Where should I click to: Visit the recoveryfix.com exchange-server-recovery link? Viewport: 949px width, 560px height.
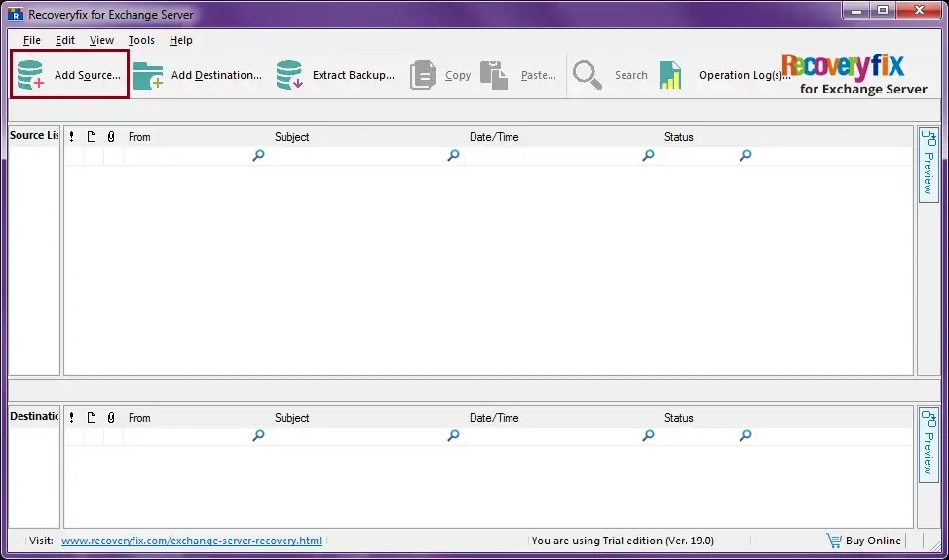(191, 541)
